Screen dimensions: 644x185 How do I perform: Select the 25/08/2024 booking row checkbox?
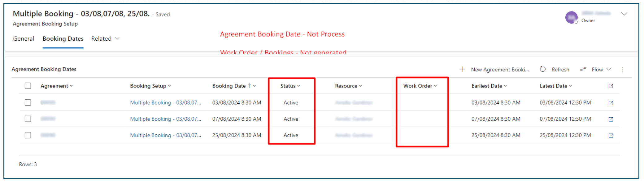tap(28, 135)
